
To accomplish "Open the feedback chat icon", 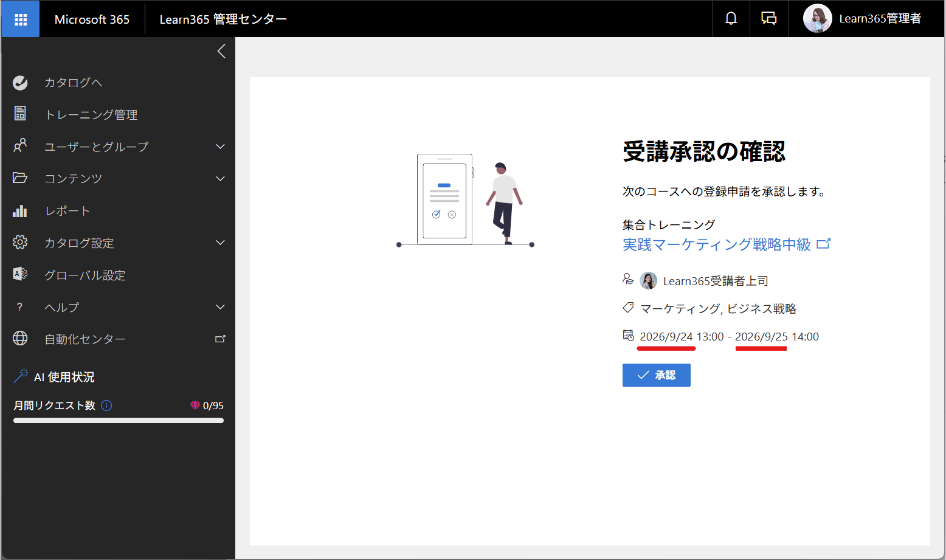I will [x=769, y=19].
